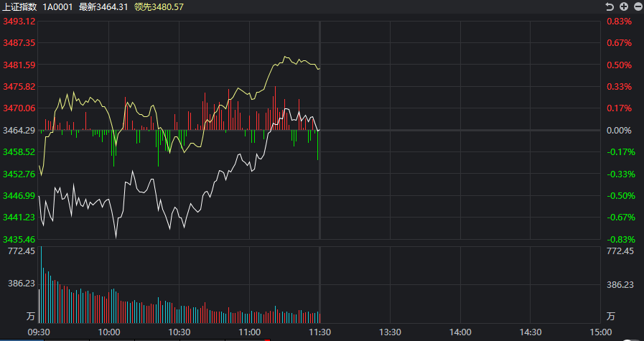The height and width of the screenshot is (341, 644).
Task: Click the tallest opening volume bar
Action: pos(42,285)
